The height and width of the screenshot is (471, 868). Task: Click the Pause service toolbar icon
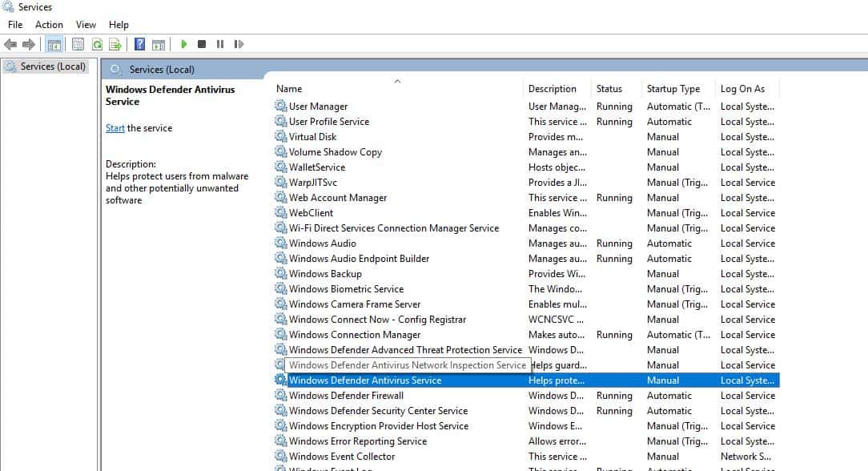222,44
